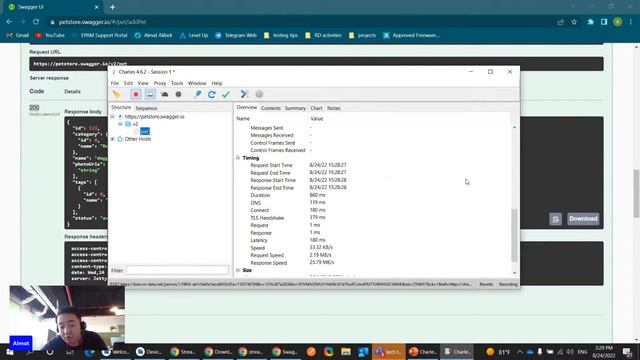Open the Proxy menu in Charles
The image size is (640, 360).
[x=160, y=83]
